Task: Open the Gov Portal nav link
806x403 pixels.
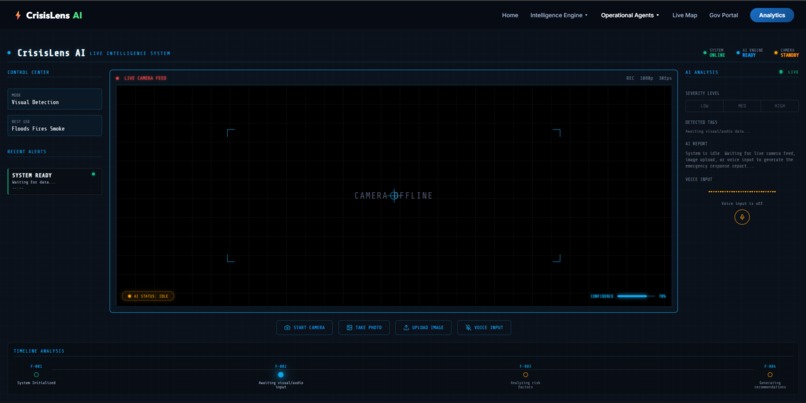Action: tap(723, 15)
